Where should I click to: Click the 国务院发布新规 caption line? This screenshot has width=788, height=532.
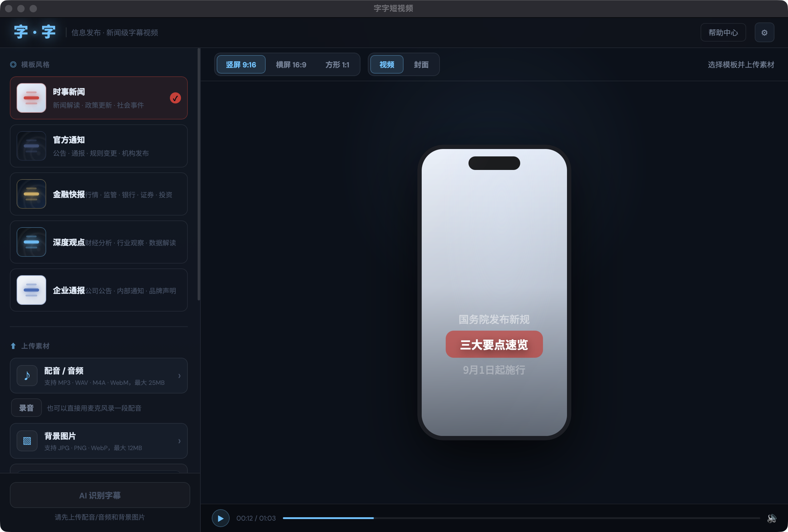[x=494, y=319]
